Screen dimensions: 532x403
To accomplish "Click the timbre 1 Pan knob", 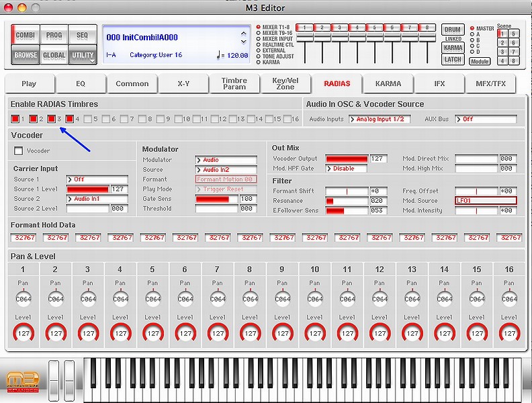I will [x=23, y=298].
